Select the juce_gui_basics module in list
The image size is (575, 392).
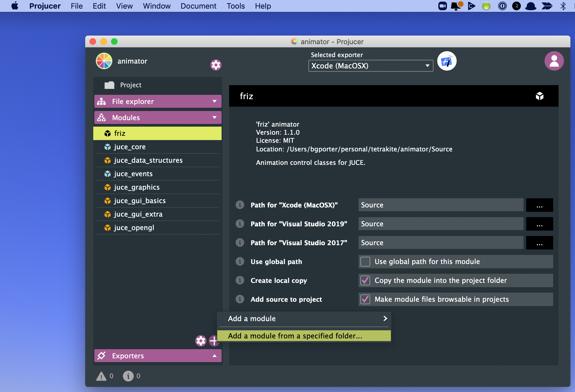tap(140, 201)
